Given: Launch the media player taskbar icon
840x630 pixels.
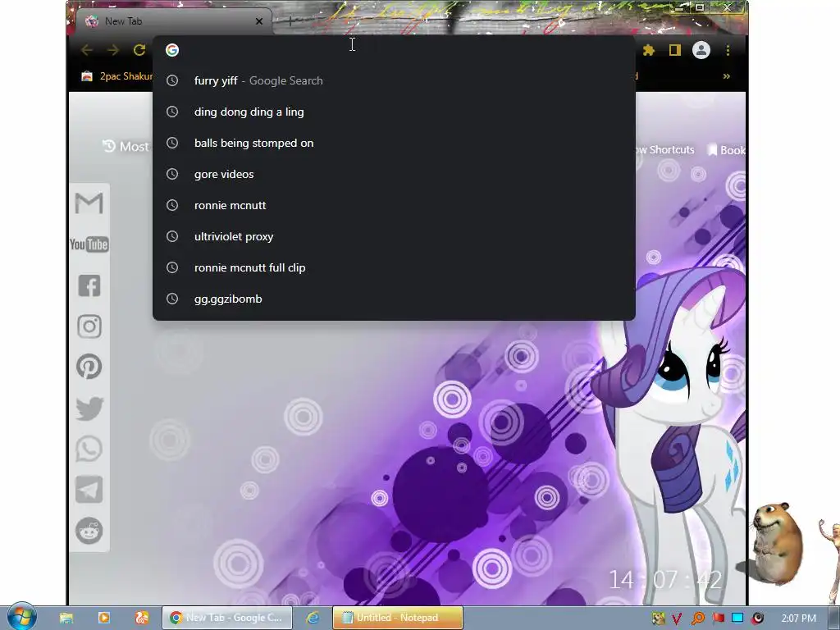Looking at the screenshot, I should pyautogui.click(x=104, y=618).
